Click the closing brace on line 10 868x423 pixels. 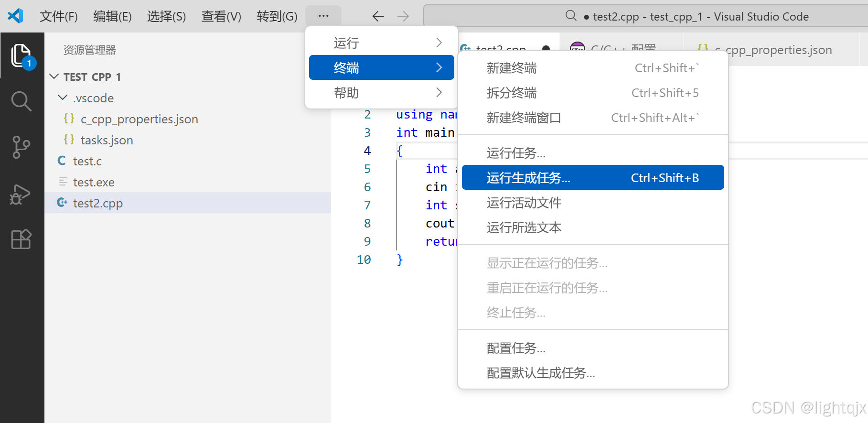tap(400, 260)
